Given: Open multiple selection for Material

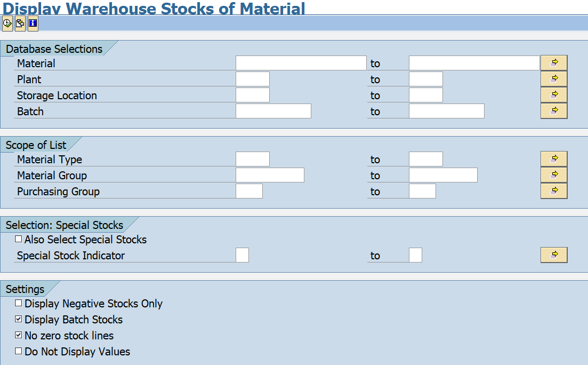Looking at the screenshot, I should pyautogui.click(x=554, y=63).
